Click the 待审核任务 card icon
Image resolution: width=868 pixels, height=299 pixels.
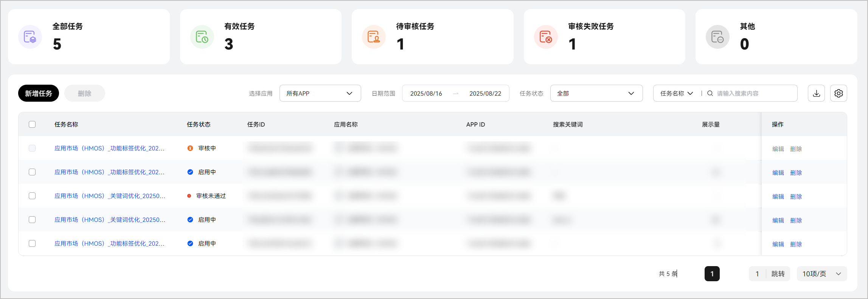coord(374,37)
